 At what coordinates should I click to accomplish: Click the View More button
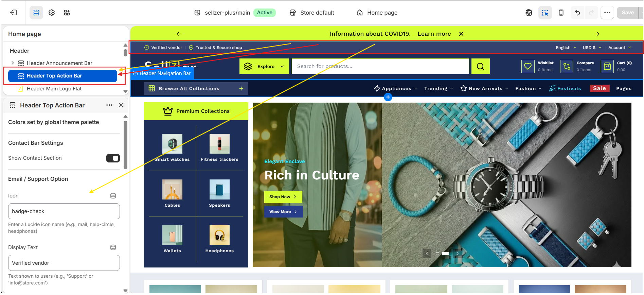[283, 212]
